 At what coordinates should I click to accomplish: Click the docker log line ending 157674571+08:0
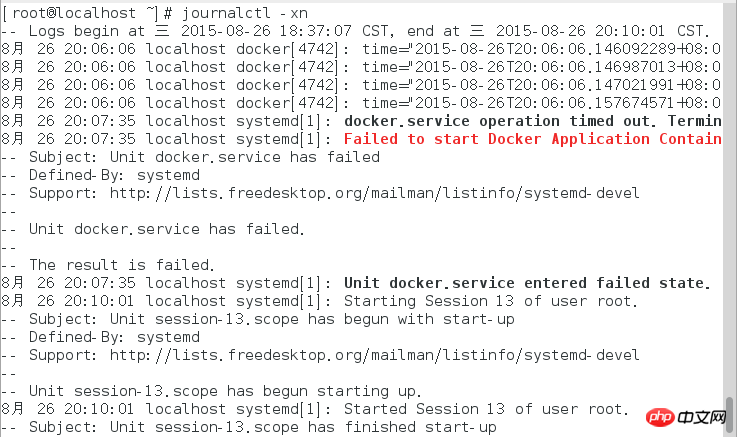(361, 103)
